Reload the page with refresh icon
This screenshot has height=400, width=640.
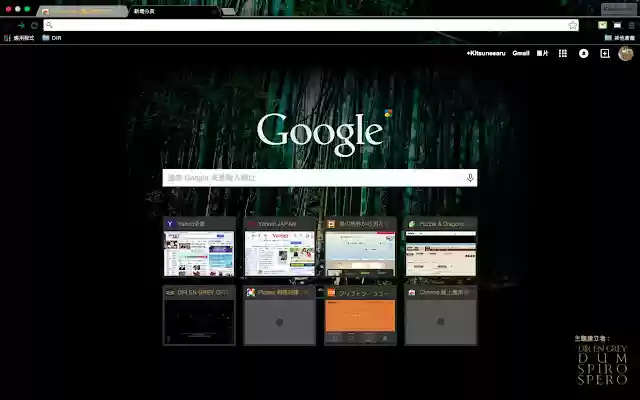(x=35, y=25)
